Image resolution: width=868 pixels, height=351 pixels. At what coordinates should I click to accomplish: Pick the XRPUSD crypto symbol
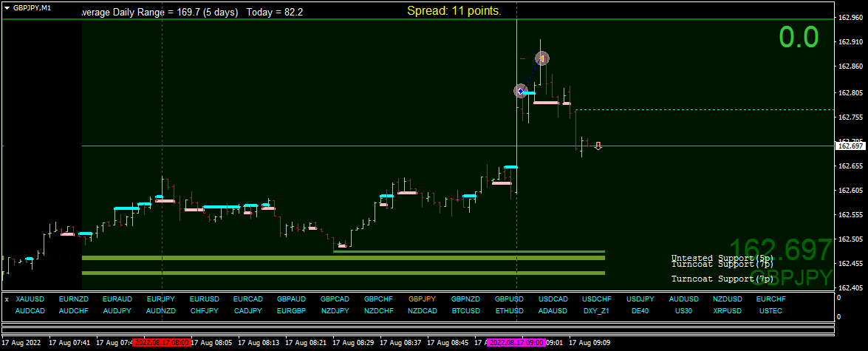(x=728, y=310)
